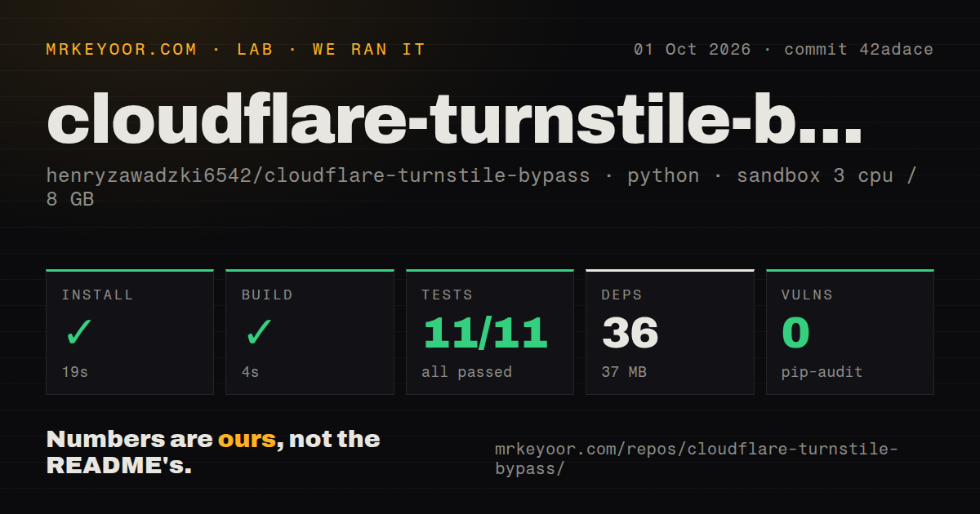Click the VULNS card label

pyautogui.click(x=807, y=295)
